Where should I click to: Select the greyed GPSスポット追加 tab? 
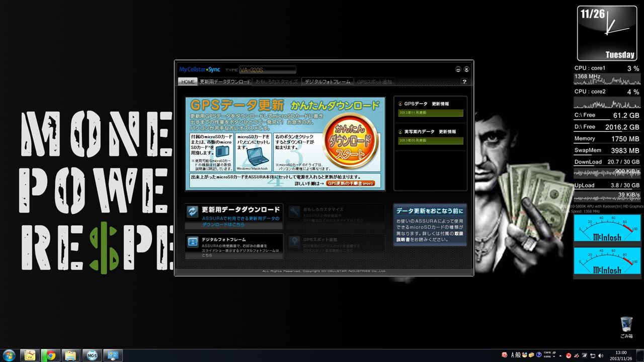[374, 81]
